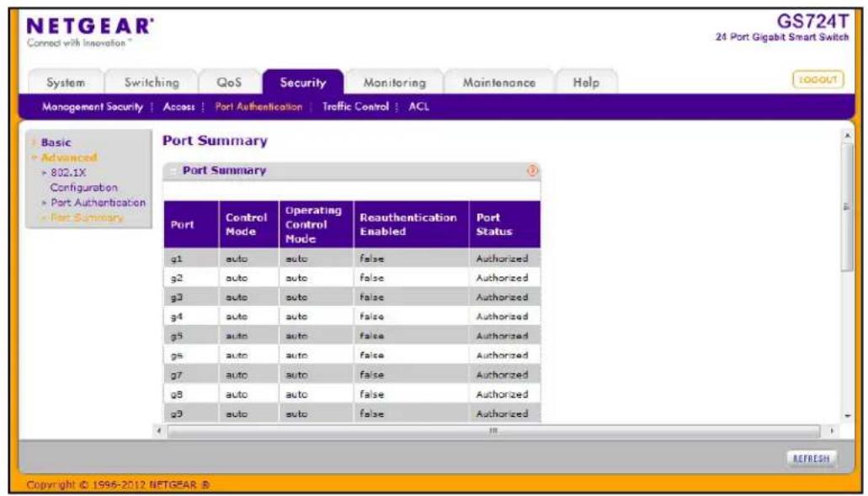Click the NETGEAR copyright footer text
The width and height of the screenshot is (868, 496).
[x=119, y=486]
